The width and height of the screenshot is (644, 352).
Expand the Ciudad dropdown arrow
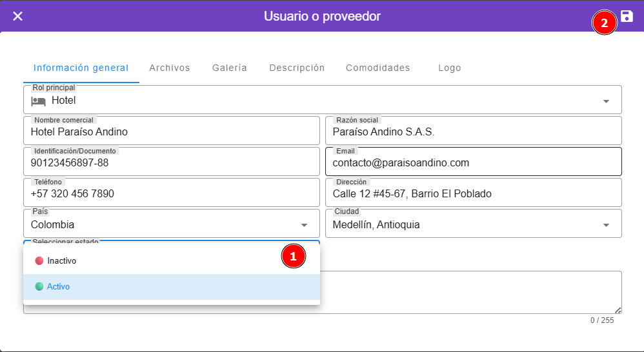click(606, 225)
